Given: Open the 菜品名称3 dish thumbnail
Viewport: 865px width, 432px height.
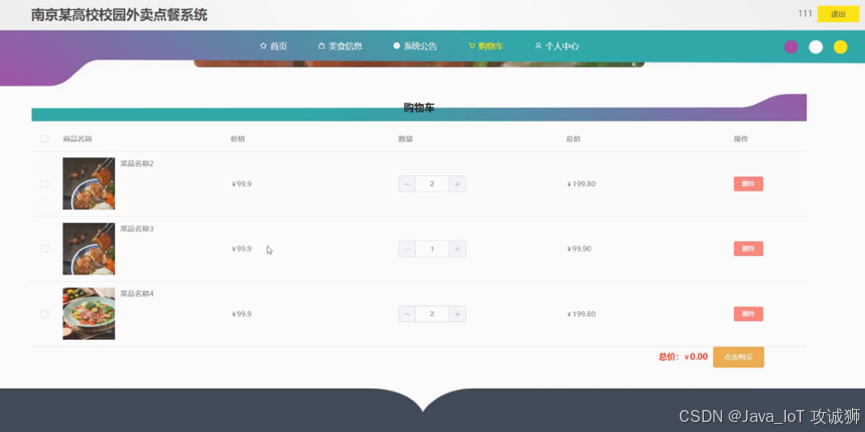Looking at the screenshot, I should (89, 249).
